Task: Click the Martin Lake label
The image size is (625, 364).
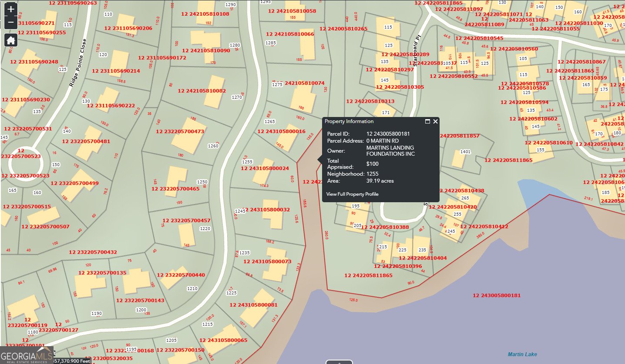Action: pyautogui.click(x=522, y=354)
